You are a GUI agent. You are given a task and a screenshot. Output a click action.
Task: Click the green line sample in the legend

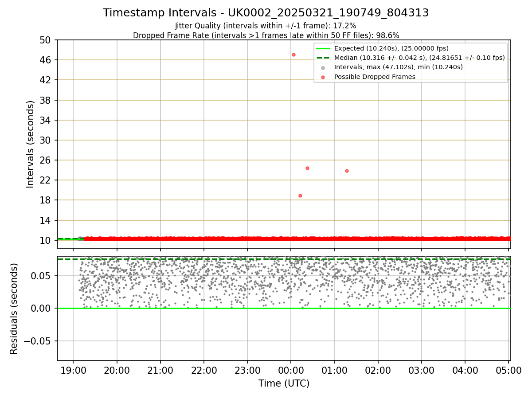(323, 48)
